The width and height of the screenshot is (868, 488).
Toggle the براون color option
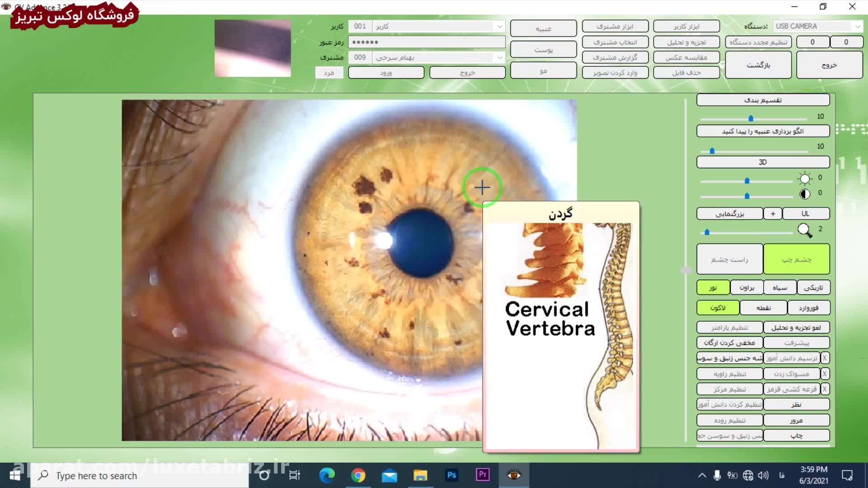pos(746,287)
